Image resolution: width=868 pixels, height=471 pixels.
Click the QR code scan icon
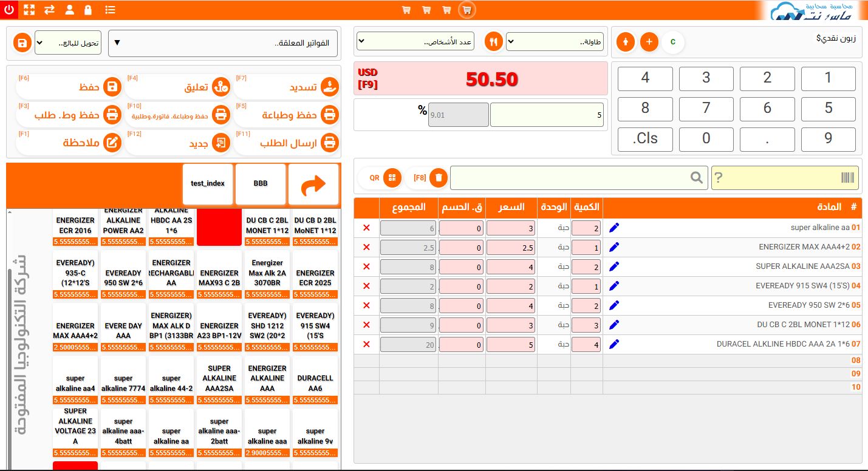point(392,178)
